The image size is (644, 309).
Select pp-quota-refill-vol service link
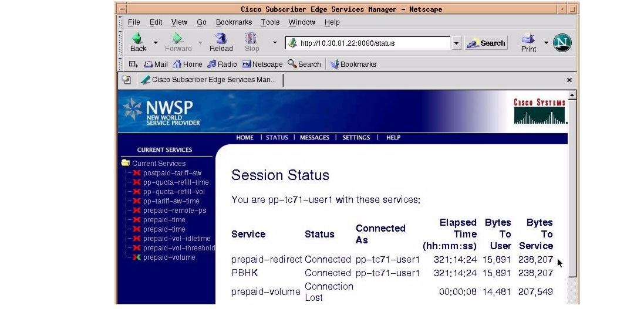(x=174, y=192)
